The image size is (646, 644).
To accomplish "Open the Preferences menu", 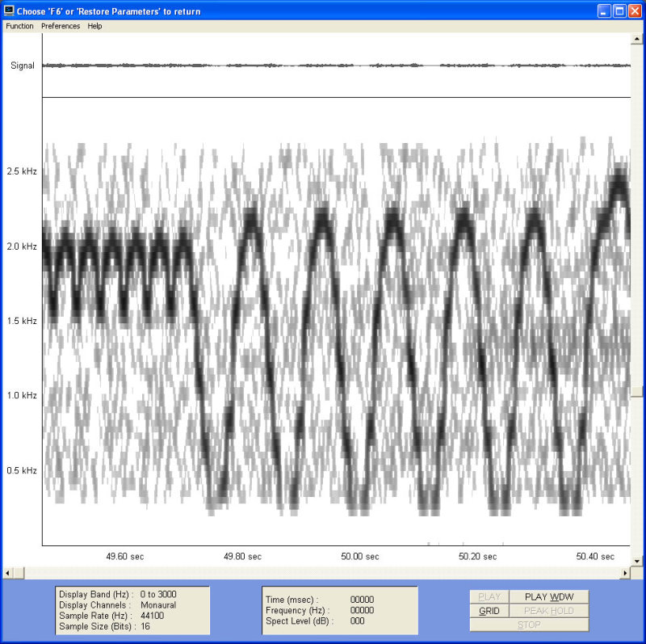I will click(61, 26).
